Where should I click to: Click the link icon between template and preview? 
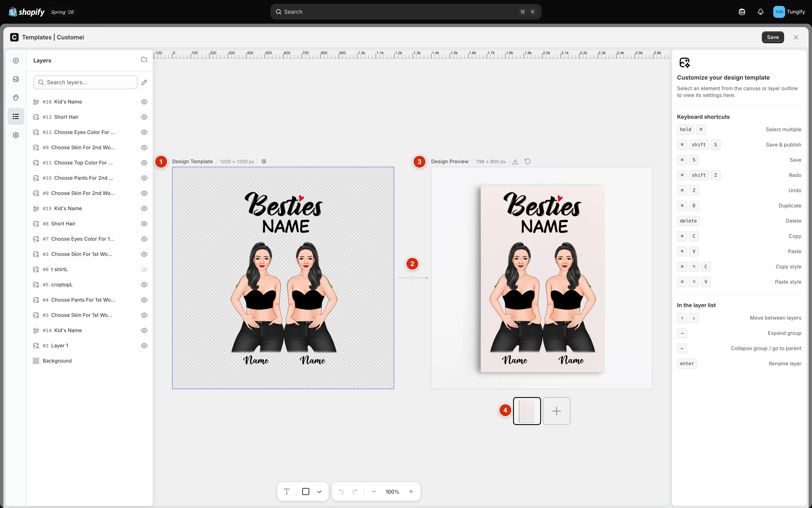point(413,278)
